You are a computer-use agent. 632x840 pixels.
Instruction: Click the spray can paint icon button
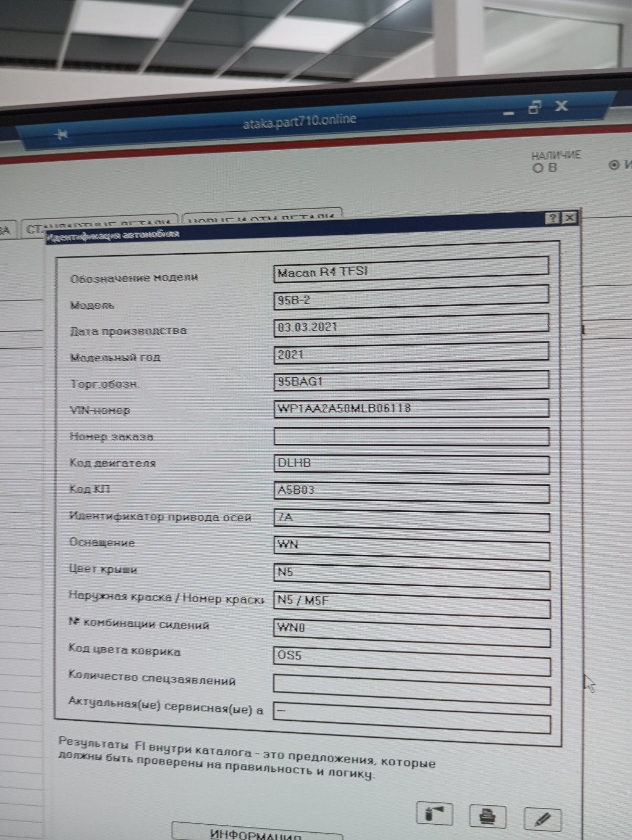point(434,814)
